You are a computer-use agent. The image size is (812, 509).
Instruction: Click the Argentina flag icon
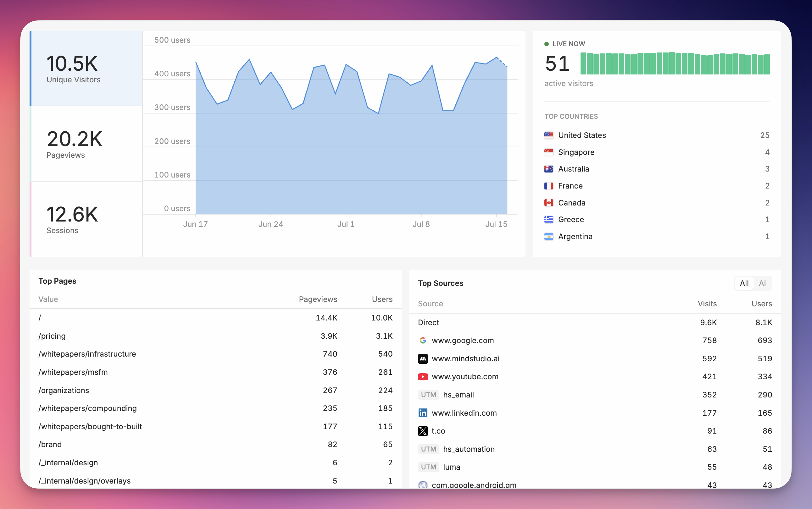[x=548, y=237]
